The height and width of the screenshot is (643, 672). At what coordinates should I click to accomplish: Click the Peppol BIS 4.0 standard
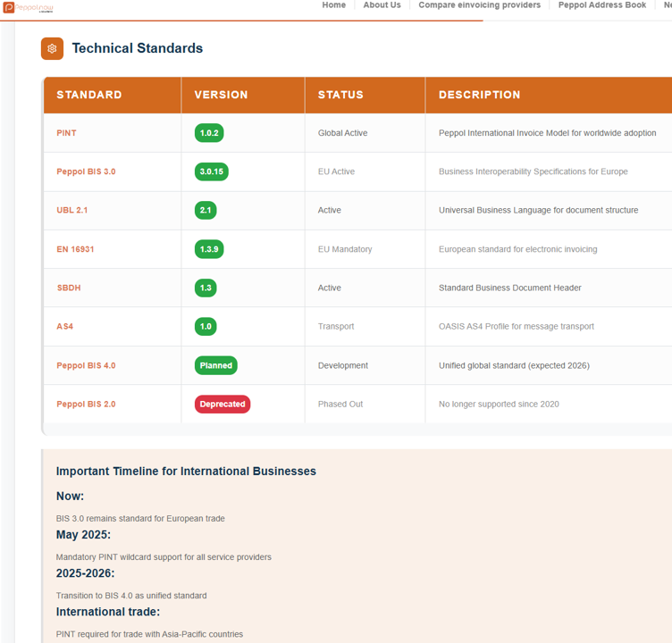(86, 365)
